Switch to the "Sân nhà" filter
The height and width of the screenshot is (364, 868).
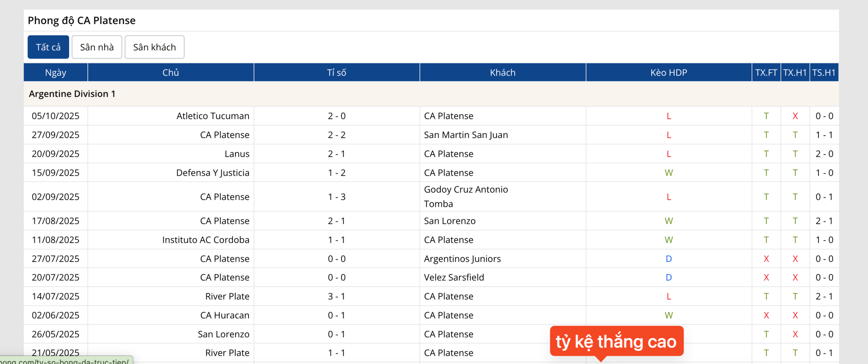(x=97, y=47)
